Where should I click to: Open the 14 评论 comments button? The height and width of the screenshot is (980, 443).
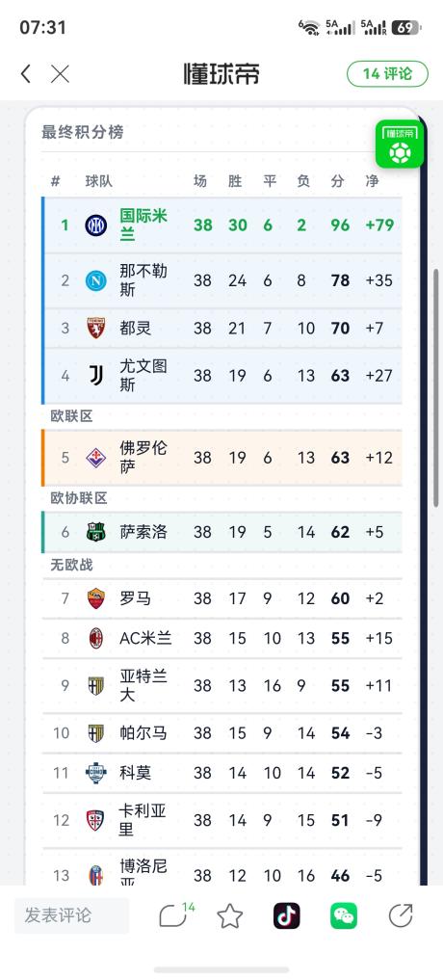[387, 74]
